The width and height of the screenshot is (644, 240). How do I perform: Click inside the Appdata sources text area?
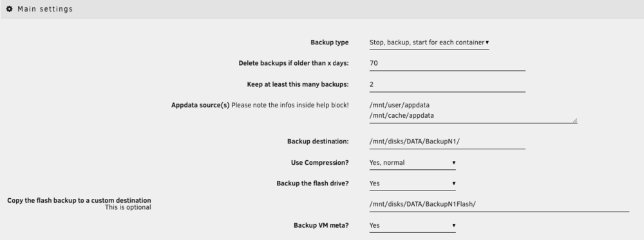(473, 111)
